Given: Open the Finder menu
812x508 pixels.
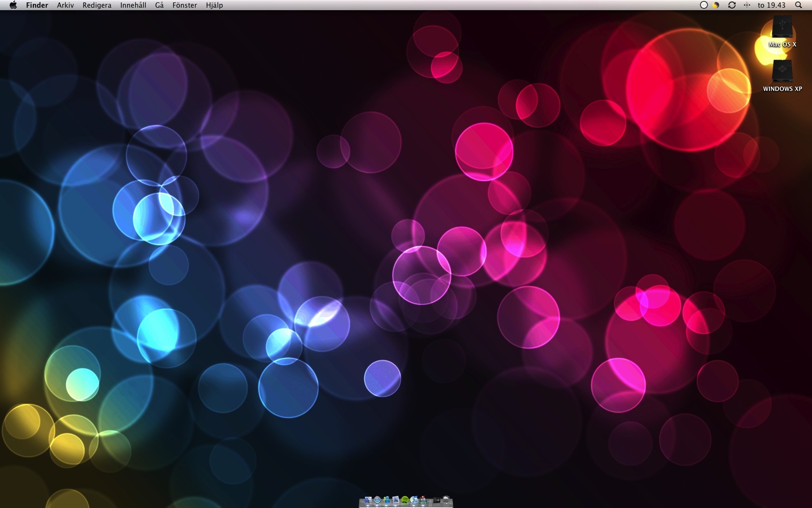Looking at the screenshot, I should click(37, 5).
